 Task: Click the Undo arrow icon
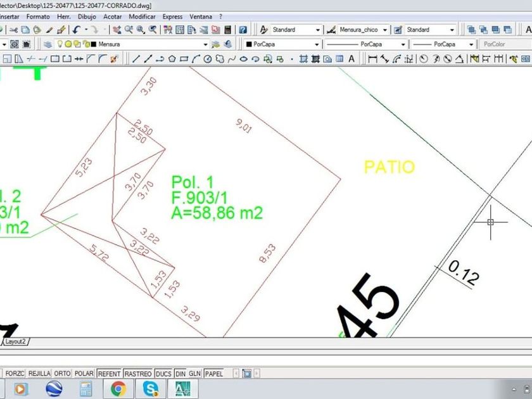tap(76, 30)
